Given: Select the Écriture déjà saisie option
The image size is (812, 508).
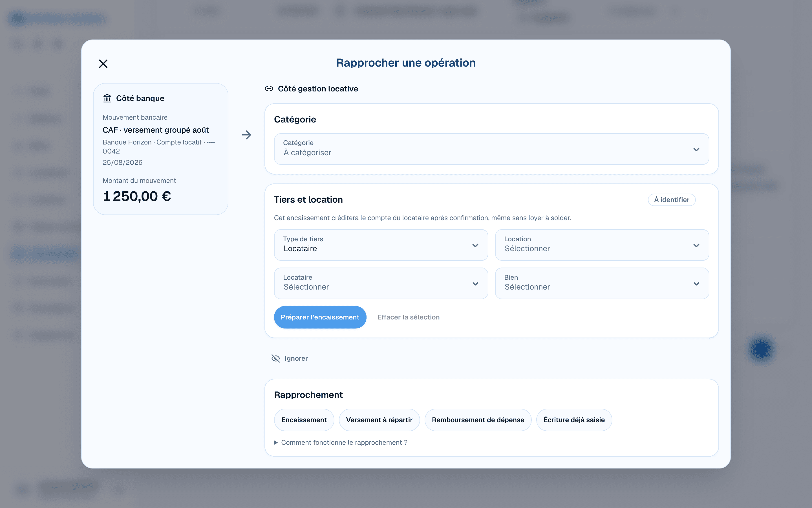Looking at the screenshot, I should click(x=574, y=420).
